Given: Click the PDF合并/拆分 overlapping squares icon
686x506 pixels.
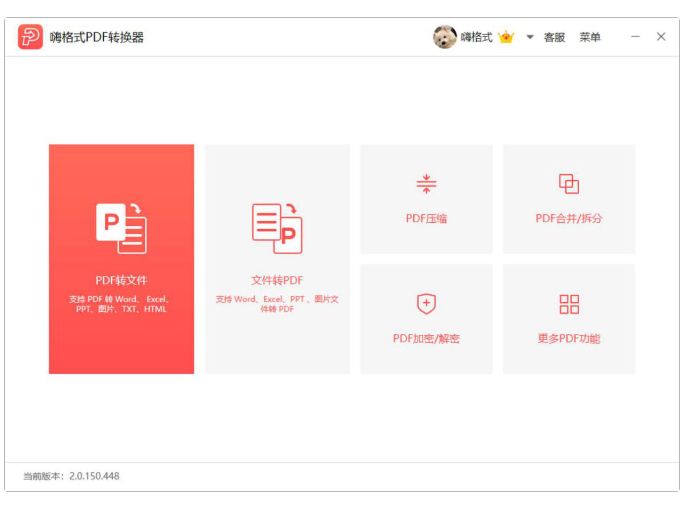Looking at the screenshot, I should pos(569,184).
